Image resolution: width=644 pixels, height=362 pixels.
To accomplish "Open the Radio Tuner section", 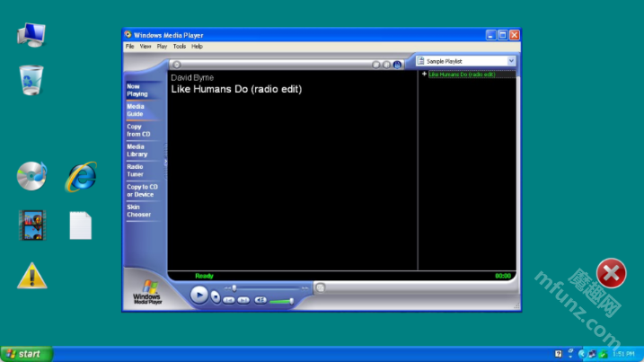I will pos(135,170).
